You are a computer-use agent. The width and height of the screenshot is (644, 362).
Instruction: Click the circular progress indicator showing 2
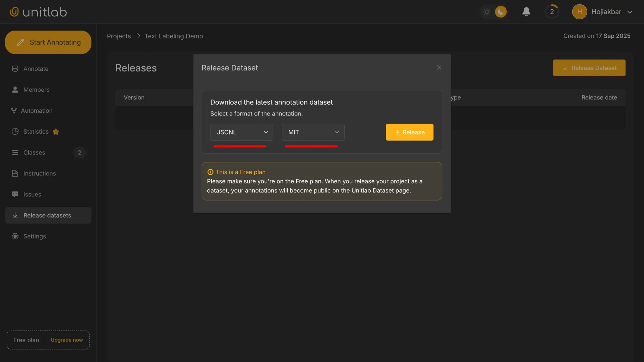[552, 12]
